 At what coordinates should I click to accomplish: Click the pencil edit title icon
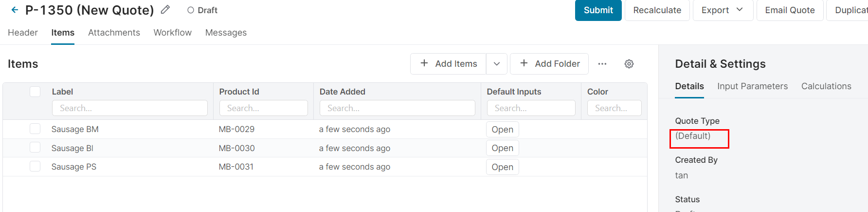[165, 10]
